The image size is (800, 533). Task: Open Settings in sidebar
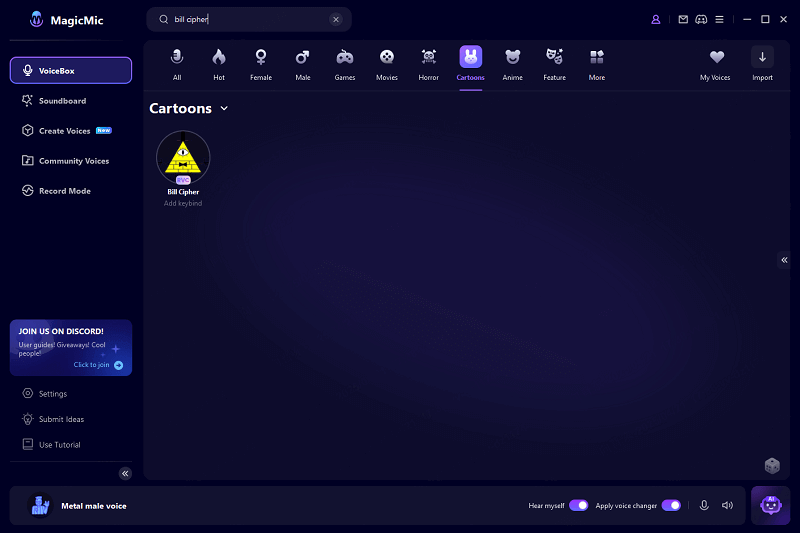(45, 394)
